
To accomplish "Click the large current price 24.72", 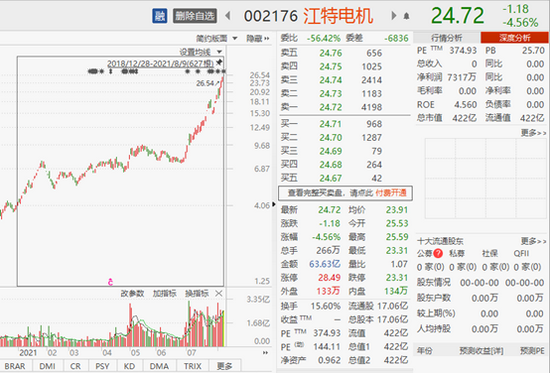I will pyautogui.click(x=458, y=16).
